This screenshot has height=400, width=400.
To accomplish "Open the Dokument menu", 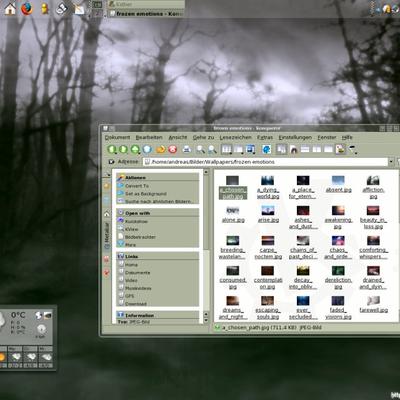I will tap(117, 137).
